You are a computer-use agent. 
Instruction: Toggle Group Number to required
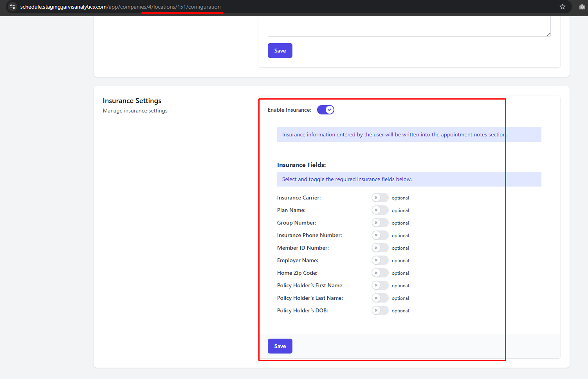380,223
